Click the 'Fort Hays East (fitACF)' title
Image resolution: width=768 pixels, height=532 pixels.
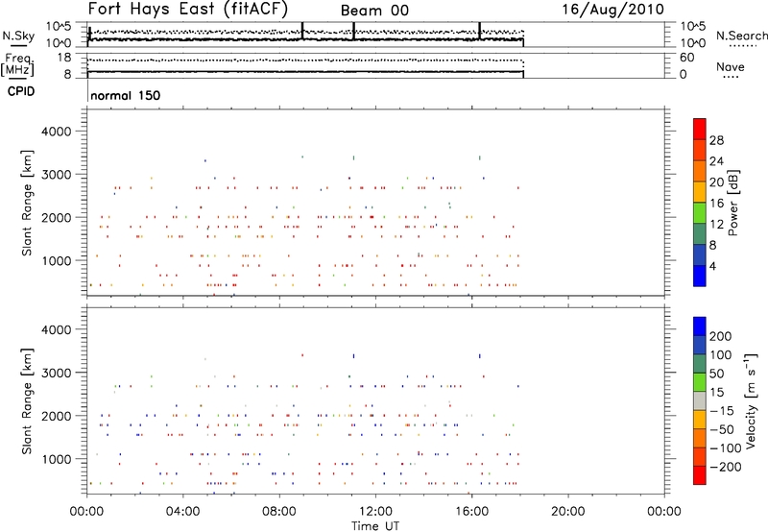pyautogui.click(x=188, y=9)
